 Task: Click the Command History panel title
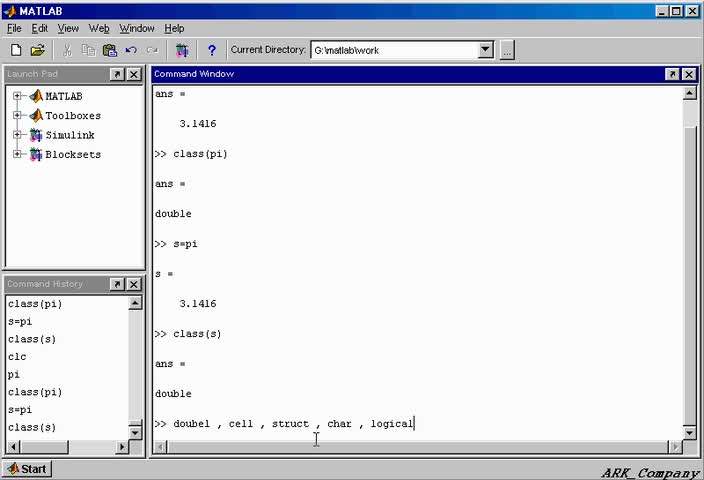coord(45,284)
